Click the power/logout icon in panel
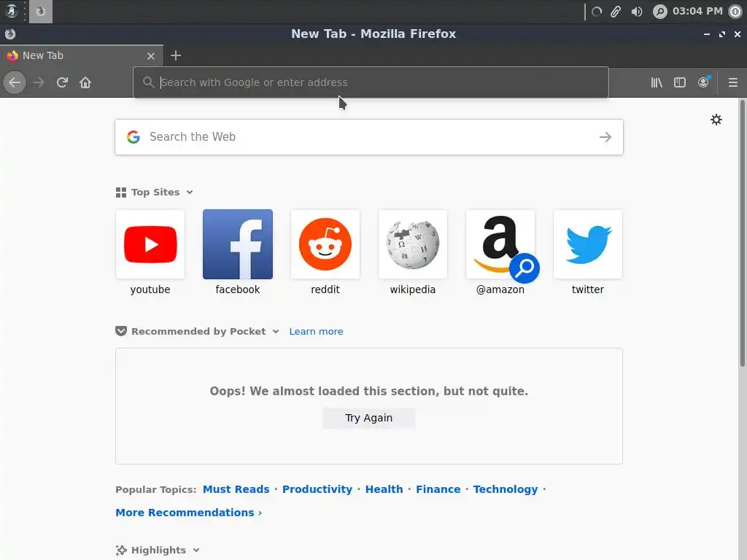This screenshot has width=747, height=560. [735, 12]
